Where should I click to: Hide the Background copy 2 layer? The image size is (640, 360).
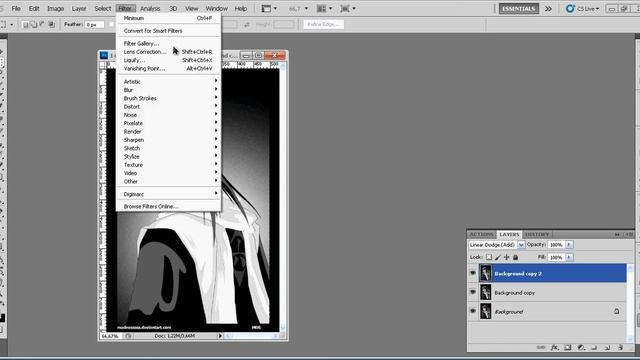(473, 273)
